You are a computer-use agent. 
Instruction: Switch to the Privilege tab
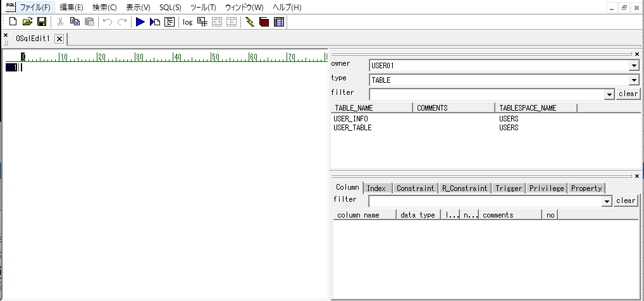[547, 188]
